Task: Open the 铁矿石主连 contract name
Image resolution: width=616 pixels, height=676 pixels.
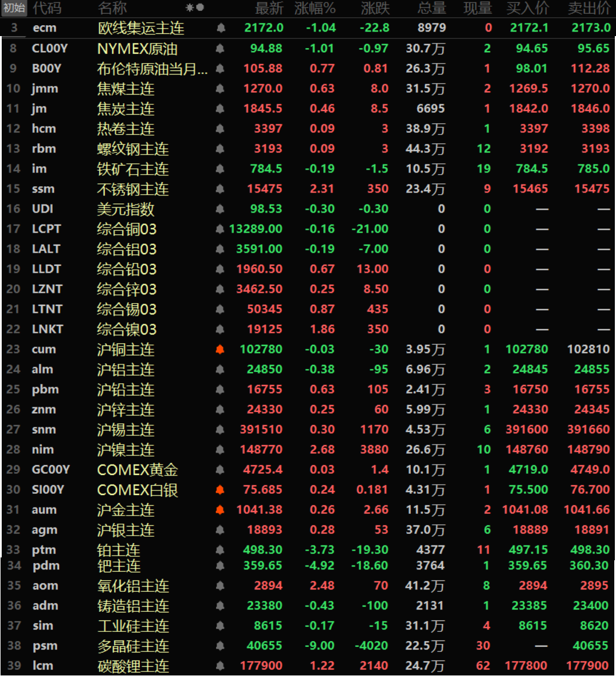Action: click(133, 169)
